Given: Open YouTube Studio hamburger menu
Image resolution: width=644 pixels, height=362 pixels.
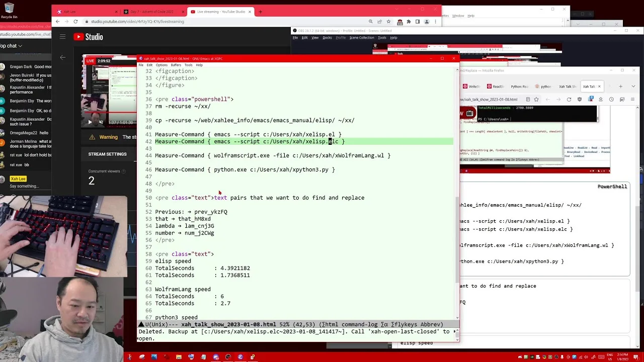Looking at the screenshot, I should coord(62,37).
